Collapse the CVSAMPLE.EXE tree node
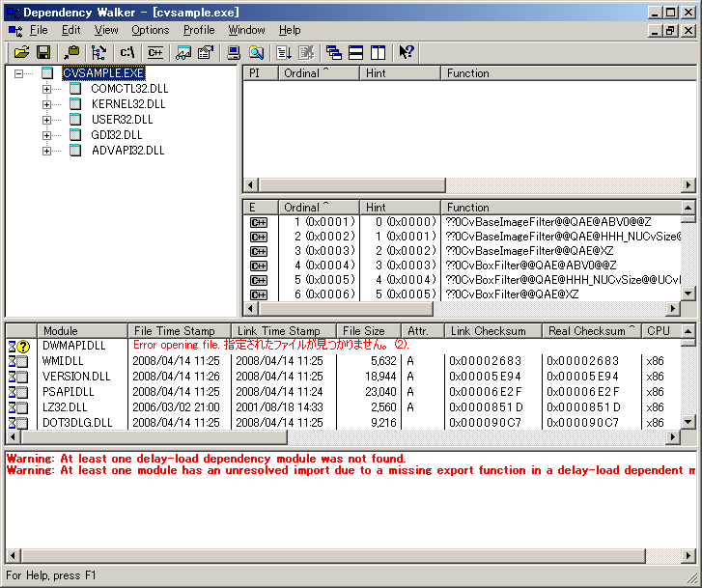The height and width of the screenshot is (588, 702). pos(18,73)
